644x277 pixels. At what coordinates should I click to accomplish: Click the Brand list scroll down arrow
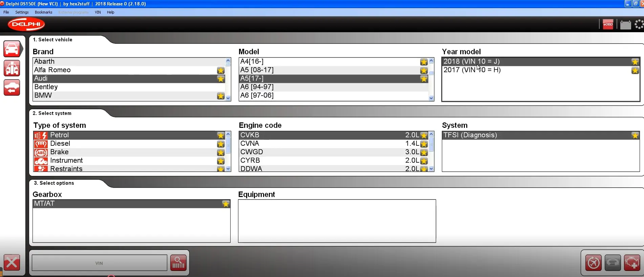pos(228,98)
